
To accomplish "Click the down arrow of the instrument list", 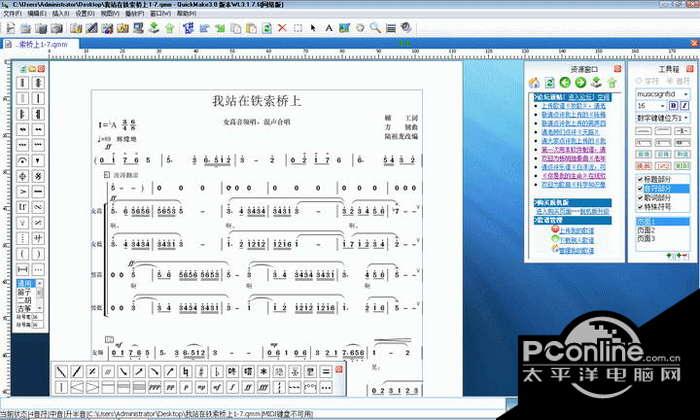I will click(x=40, y=308).
